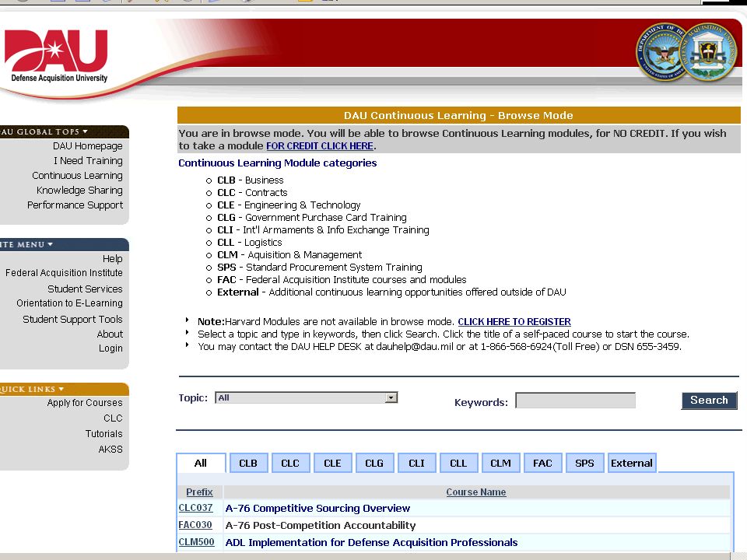Image resolution: width=747 pixels, height=560 pixels.
Task: Click the CLL - Logistics category text
Action: pyautogui.click(x=250, y=243)
